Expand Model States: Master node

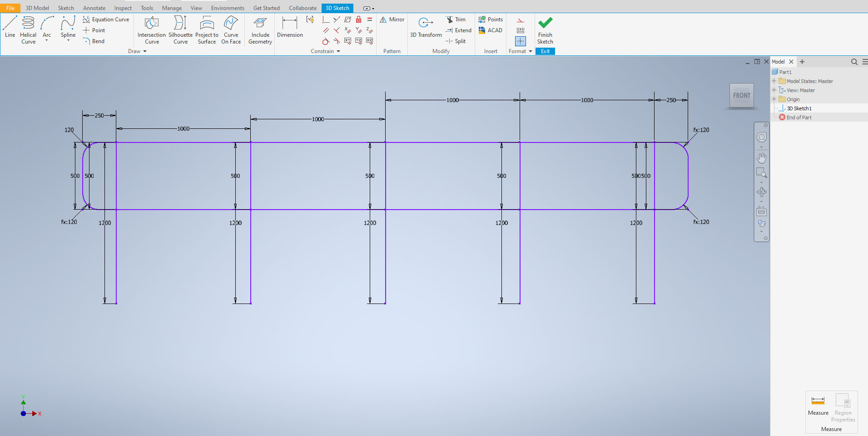coord(774,81)
